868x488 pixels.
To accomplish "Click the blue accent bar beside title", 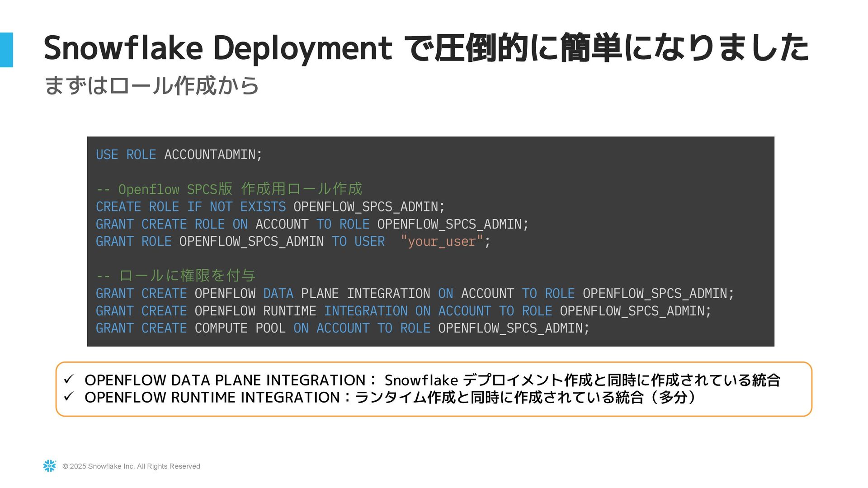I will pyautogui.click(x=6, y=50).
